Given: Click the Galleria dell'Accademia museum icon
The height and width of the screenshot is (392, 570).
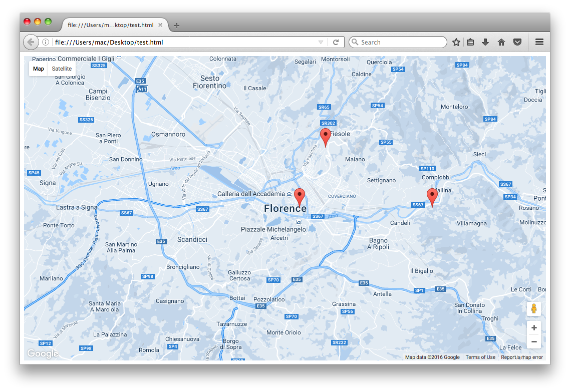Looking at the screenshot, I should click(x=290, y=194).
